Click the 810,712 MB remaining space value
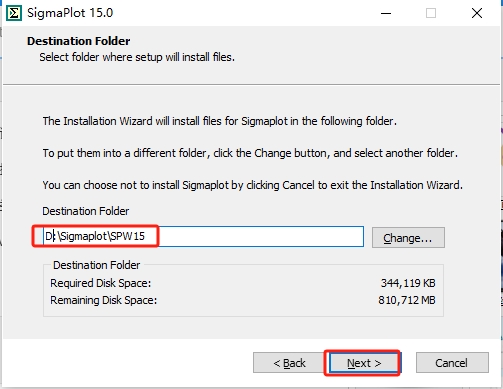The image size is (503, 389). point(407,300)
